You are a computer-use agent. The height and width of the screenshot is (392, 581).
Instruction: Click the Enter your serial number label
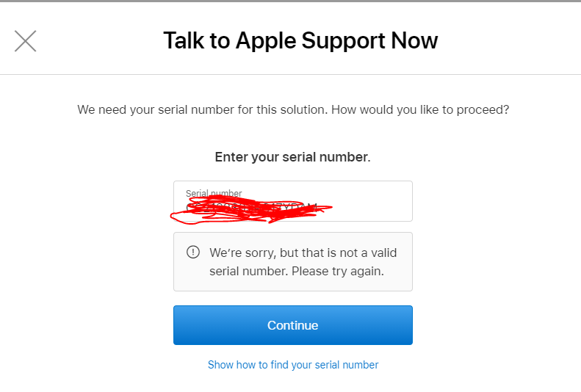(x=293, y=157)
